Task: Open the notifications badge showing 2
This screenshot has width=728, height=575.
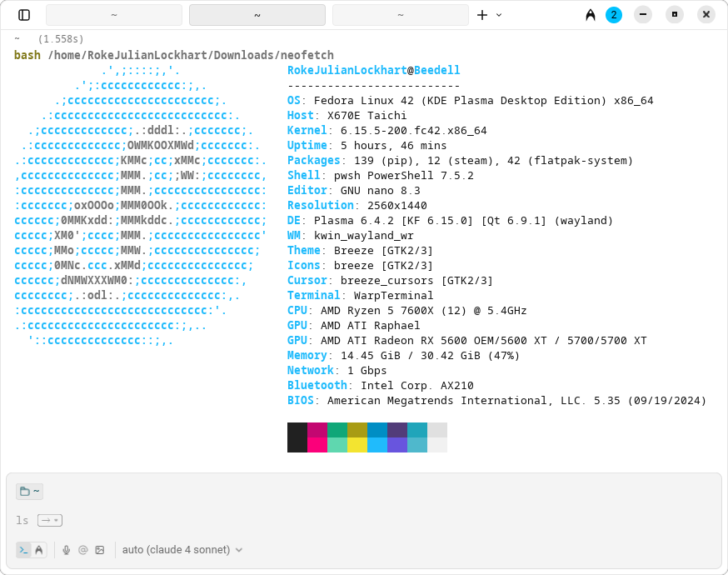Action: pyautogui.click(x=614, y=15)
